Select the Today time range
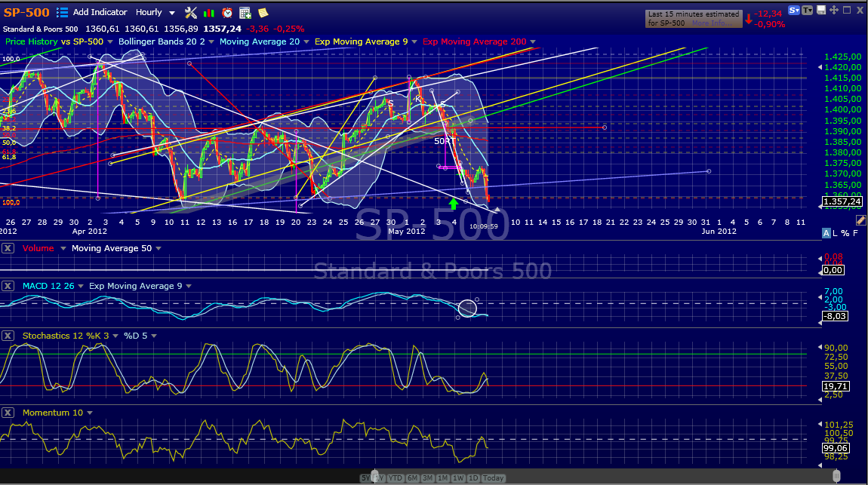Screen dimensions: 868x485 tap(493, 477)
